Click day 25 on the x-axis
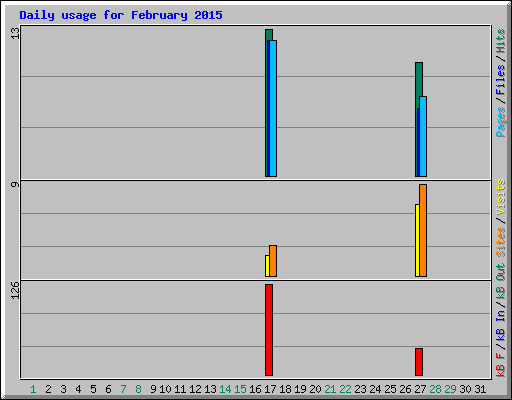512x400 pixels. [390, 389]
